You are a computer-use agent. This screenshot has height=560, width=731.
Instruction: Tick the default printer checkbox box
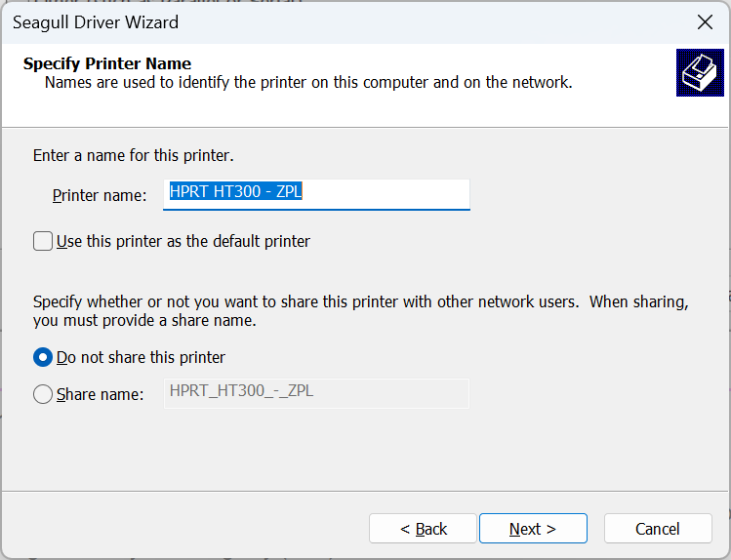click(x=43, y=241)
